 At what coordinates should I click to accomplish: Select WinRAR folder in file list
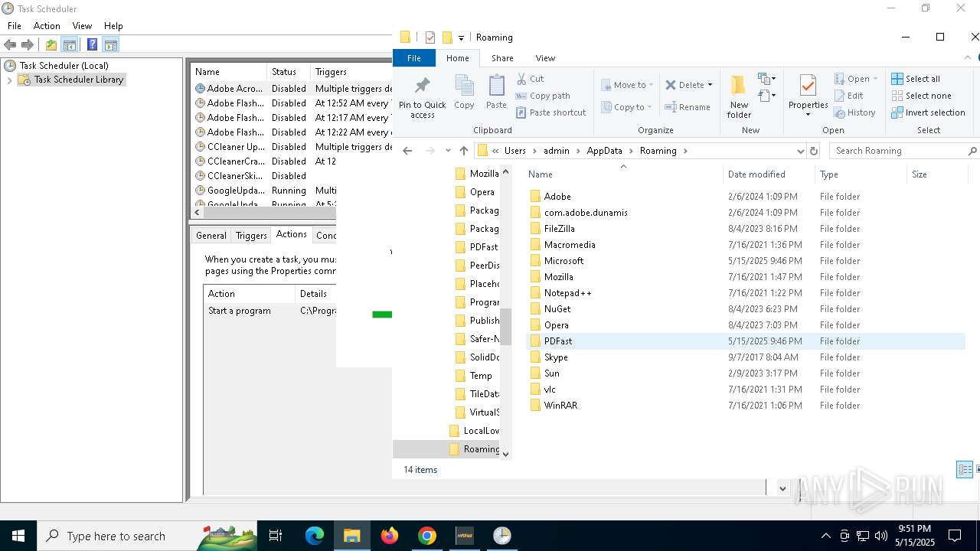pos(745,406)
